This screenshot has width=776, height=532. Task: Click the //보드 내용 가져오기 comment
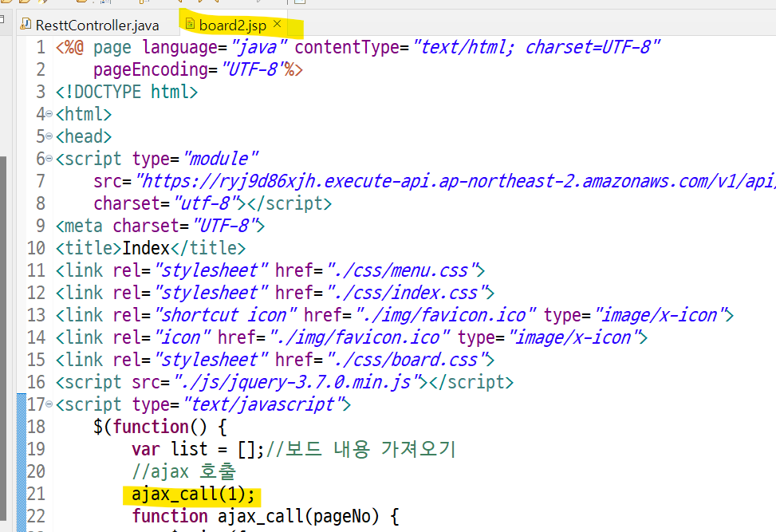[x=360, y=449]
